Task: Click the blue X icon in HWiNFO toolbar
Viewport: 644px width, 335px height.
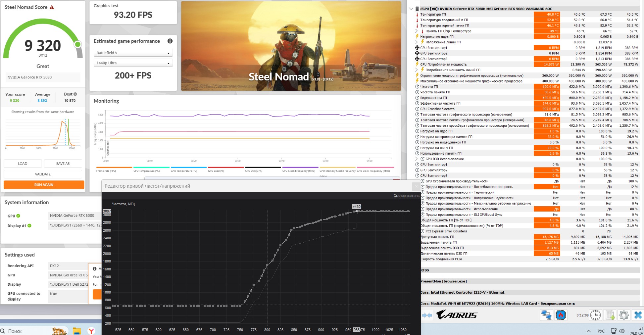Action: [x=638, y=315]
